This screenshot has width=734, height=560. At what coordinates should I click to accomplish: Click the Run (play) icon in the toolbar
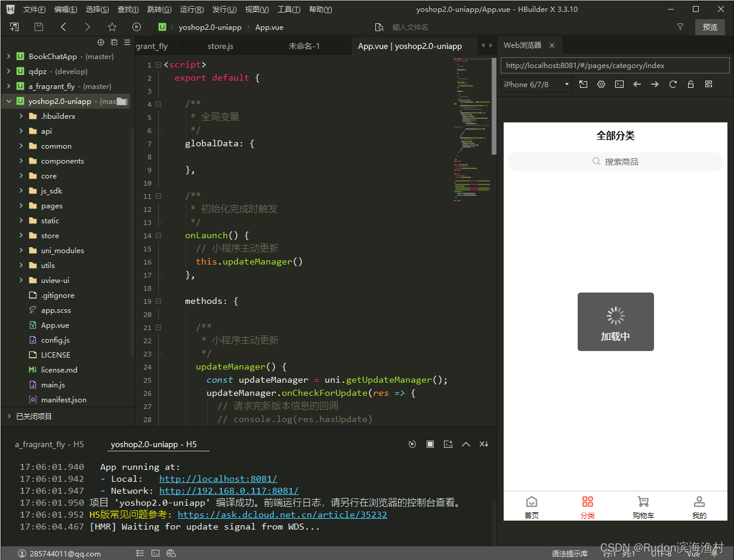pyautogui.click(x=137, y=27)
